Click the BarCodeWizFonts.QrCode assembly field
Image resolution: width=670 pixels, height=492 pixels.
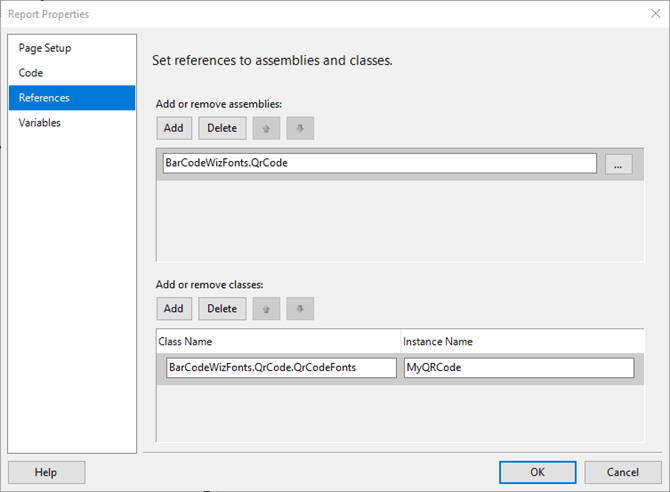click(x=379, y=163)
